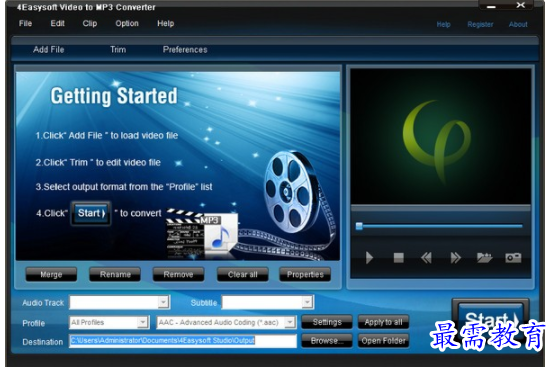Image resolution: width=554 pixels, height=367 pixels.
Task: Click the About link
Action: [518, 24]
